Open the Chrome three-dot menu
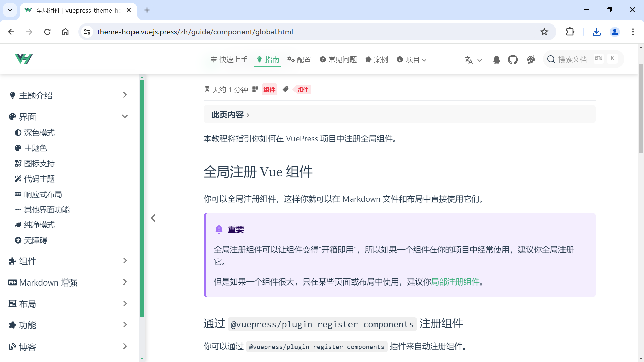Image resolution: width=644 pixels, height=362 pixels. pos(633,32)
